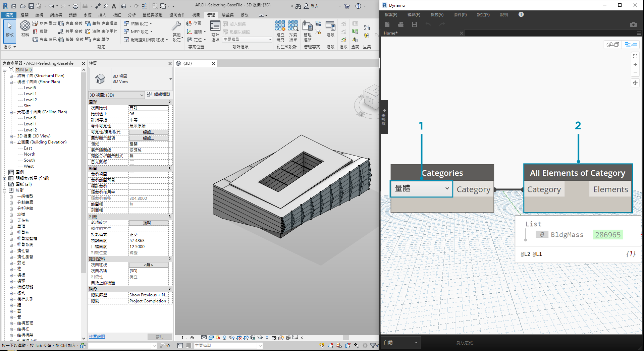
Task: Collapse the 圖形 properties section
Action: coord(169,102)
